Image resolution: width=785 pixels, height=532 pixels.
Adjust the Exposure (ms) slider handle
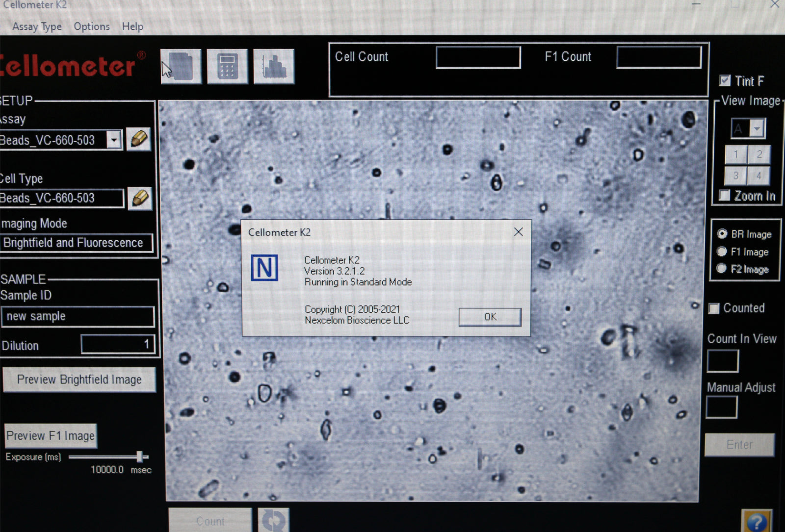click(x=140, y=456)
